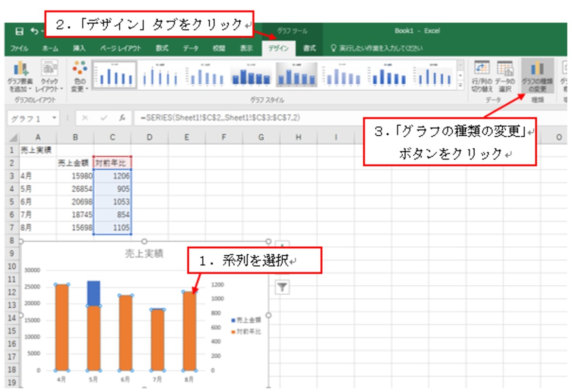Image resolution: width=572 pixels, height=392 pixels.
Task: Switch to the 数式 (Formulas) tab
Action: (x=162, y=48)
